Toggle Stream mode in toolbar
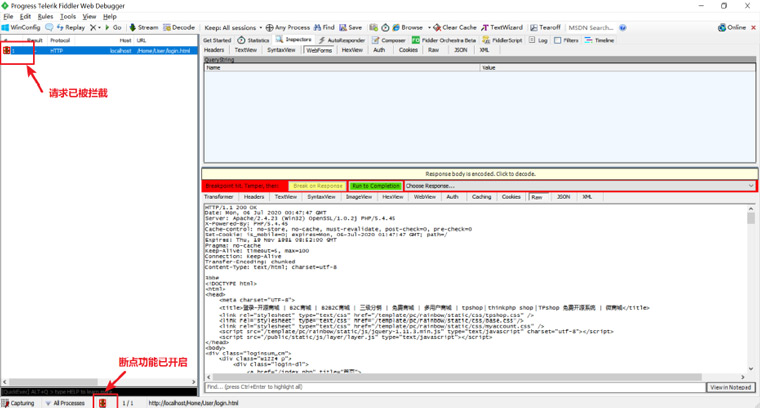760x408 pixels. (143, 28)
